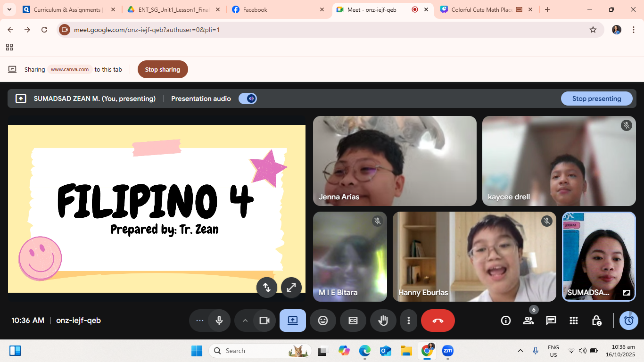The height and width of the screenshot is (362, 644).
Task: Turn off the camera
Action: pos(264,321)
